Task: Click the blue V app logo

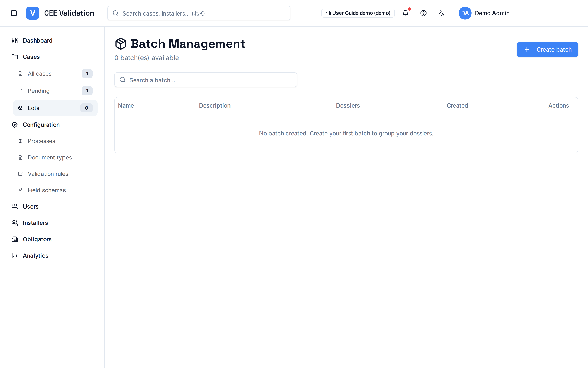Action: click(x=32, y=13)
